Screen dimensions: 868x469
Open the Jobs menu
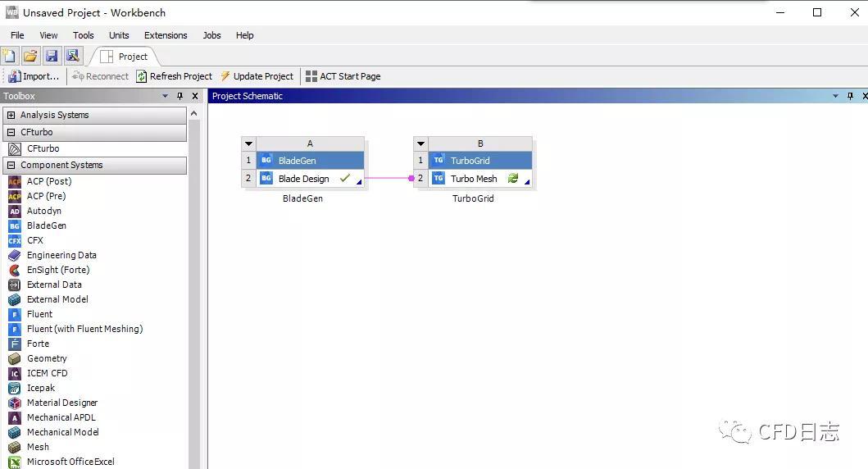pyautogui.click(x=212, y=35)
